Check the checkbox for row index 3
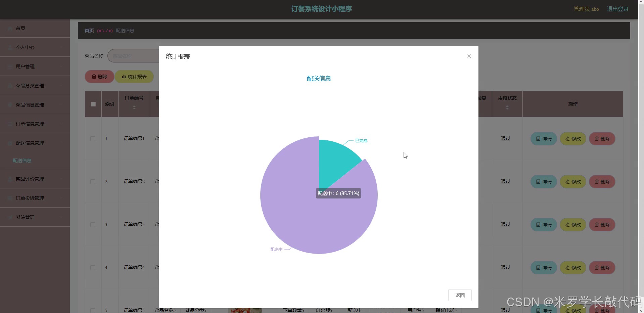 click(x=93, y=225)
